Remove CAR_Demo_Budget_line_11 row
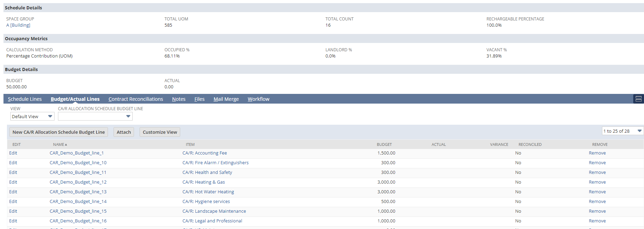Screen dimensions: 644x229 (x=597, y=172)
